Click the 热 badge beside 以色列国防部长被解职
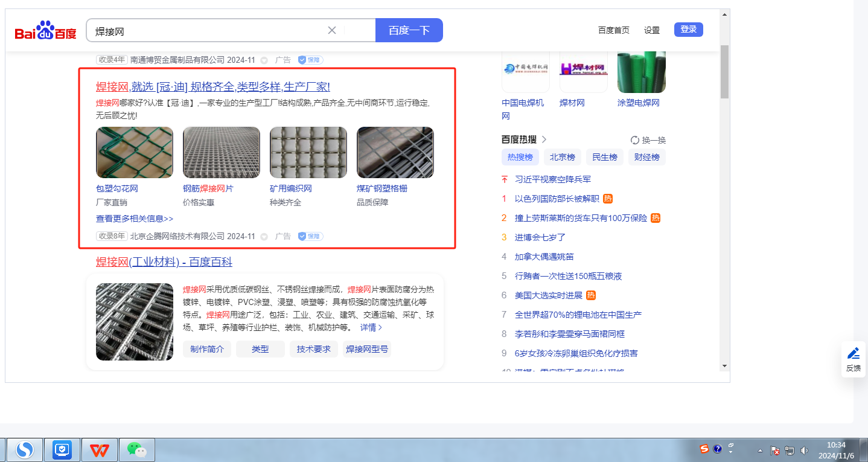 click(x=608, y=199)
